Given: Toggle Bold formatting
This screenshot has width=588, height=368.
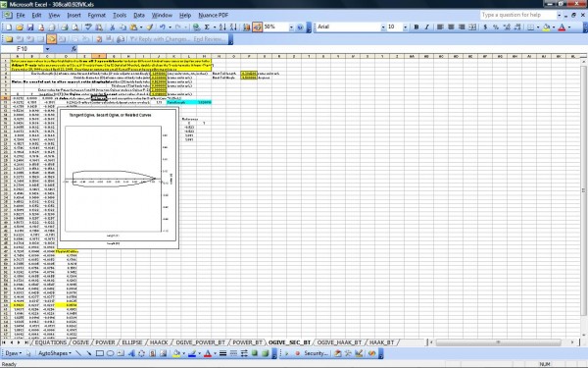Looking at the screenshot, I should 416,27.
